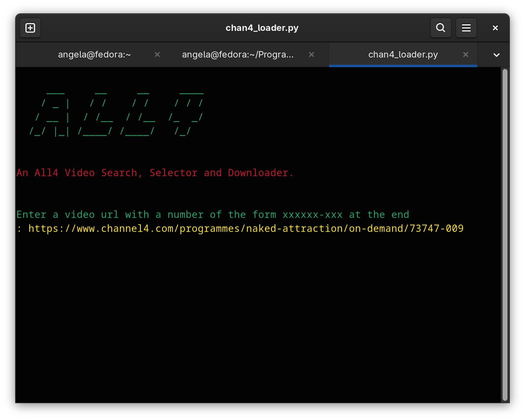
Task: Expand the tab list dropdown arrow
Action: [496, 55]
